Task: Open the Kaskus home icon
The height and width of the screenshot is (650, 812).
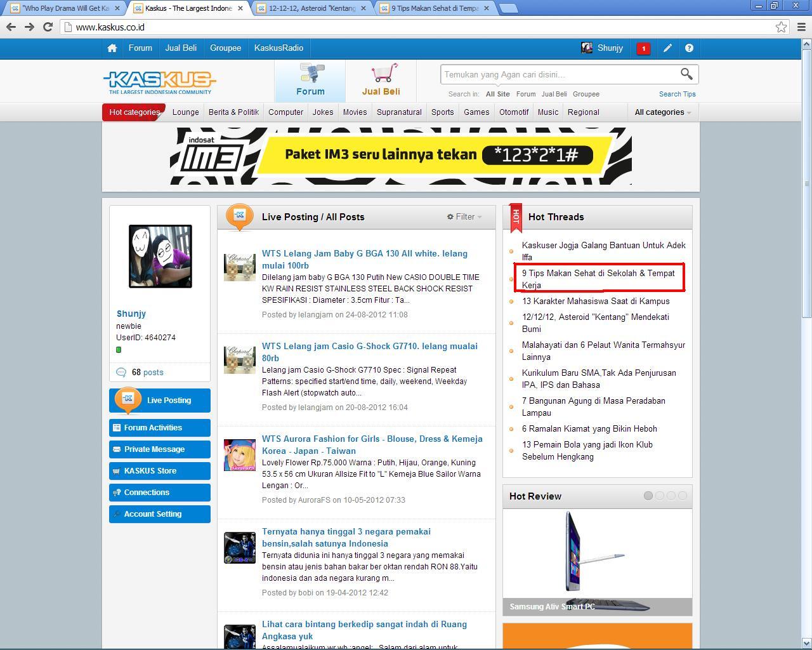Action: 112,48
